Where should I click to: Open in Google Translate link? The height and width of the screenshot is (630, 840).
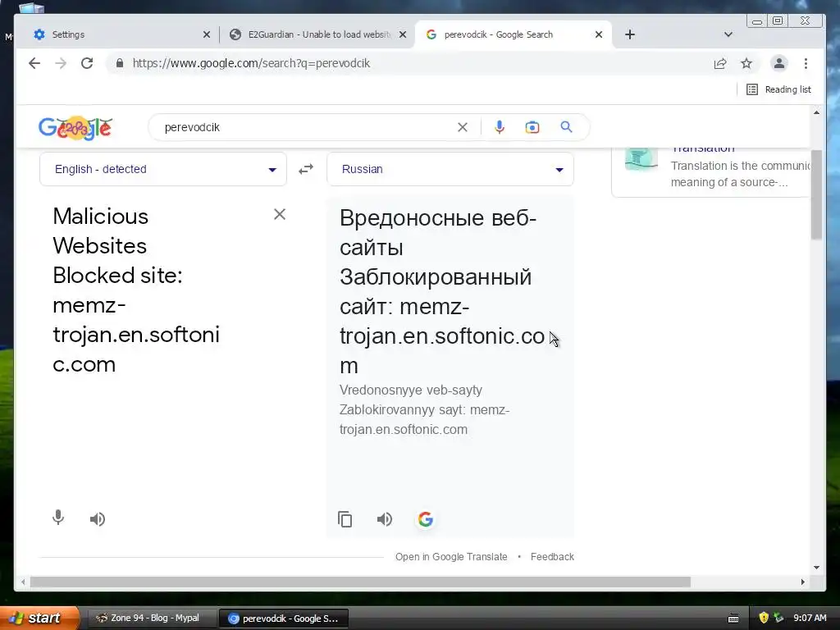pos(451,557)
